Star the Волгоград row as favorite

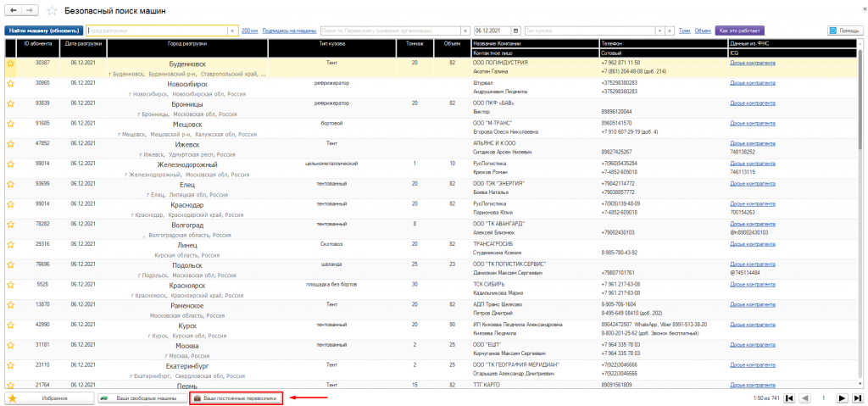[10, 225]
